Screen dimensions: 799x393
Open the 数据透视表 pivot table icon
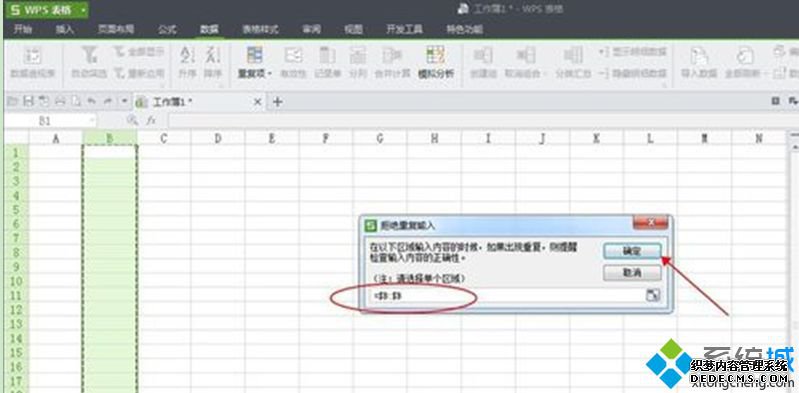33,62
